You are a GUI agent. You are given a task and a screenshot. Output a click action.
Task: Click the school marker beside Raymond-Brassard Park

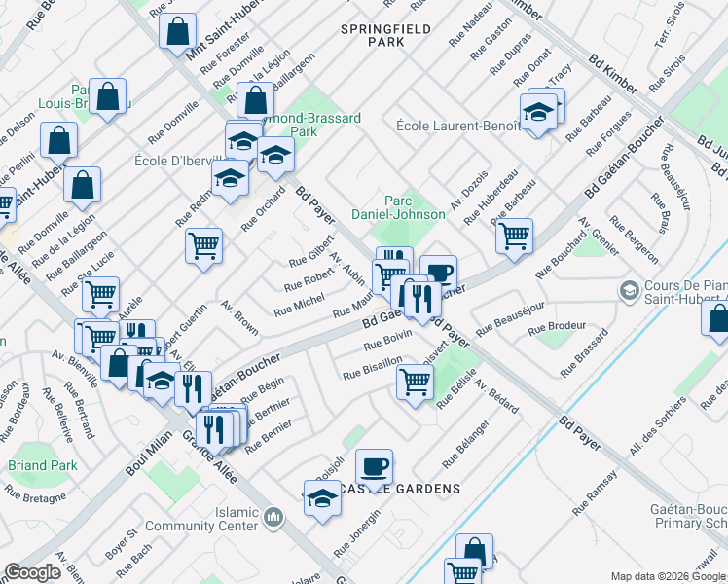[x=275, y=156]
